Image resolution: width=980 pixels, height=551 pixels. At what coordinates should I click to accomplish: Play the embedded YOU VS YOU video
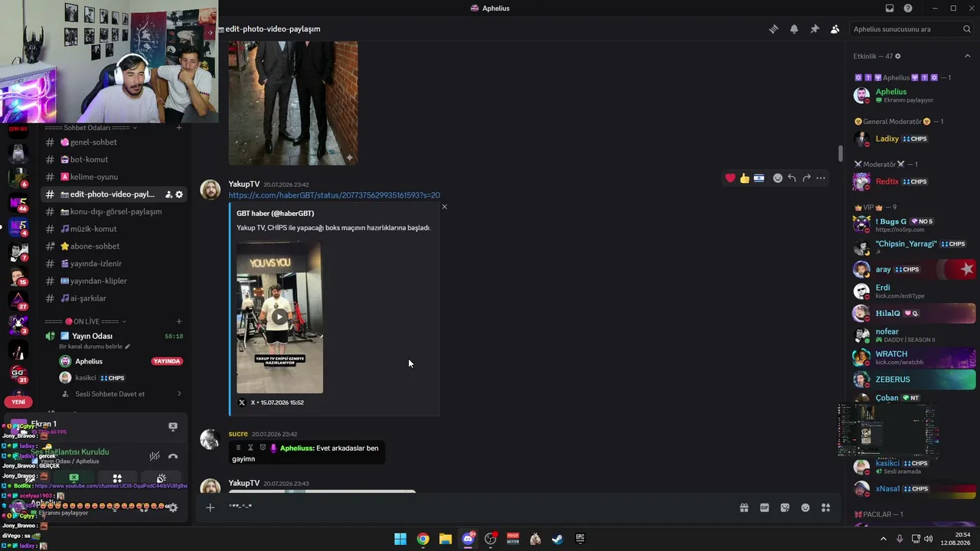pyautogui.click(x=279, y=317)
